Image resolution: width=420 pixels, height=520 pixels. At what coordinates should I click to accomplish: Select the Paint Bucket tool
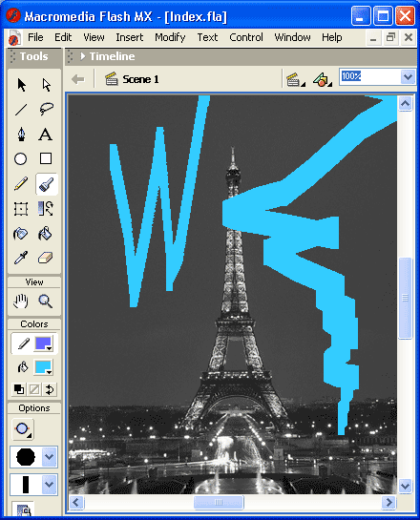[46, 233]
